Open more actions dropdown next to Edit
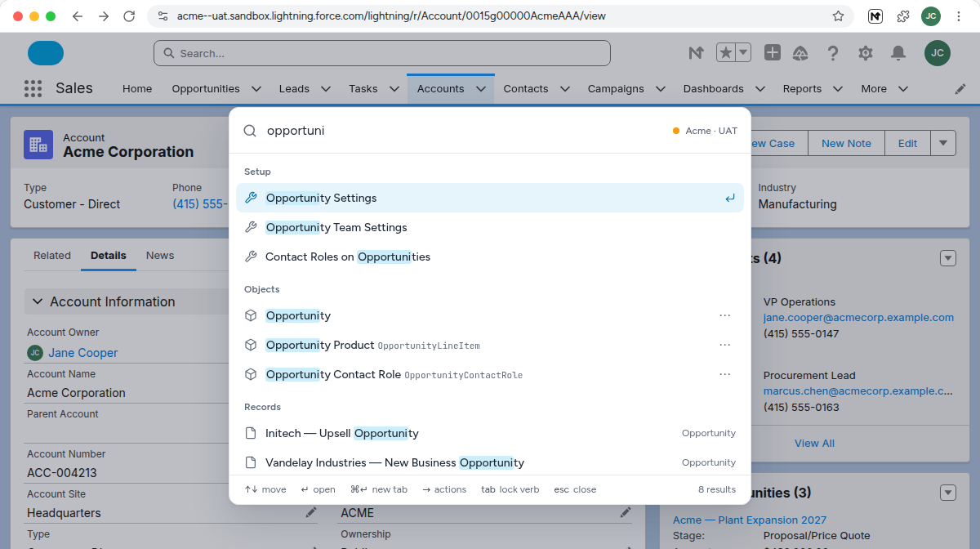The width and height of the screenshot is (980, 549). pyautogui.click(x=943, y=143)
